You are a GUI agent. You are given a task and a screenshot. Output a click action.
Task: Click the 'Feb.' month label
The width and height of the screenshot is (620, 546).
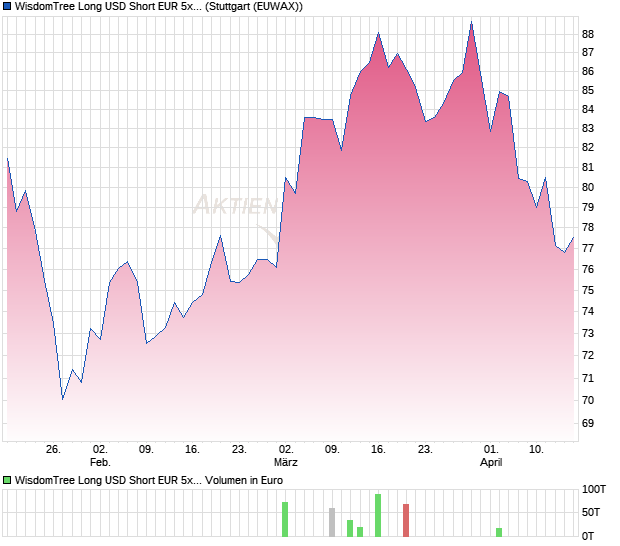[100, 462]
